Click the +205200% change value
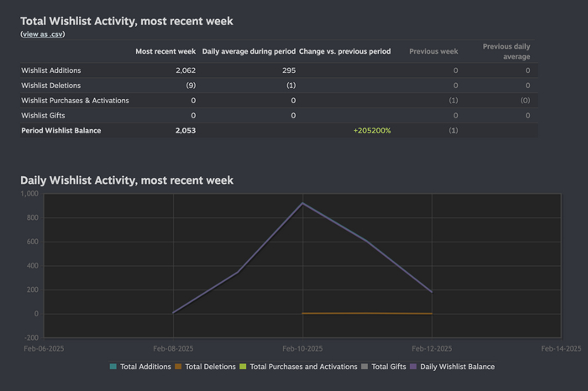Viewport: 588px width, 391px height. (x=372, y=131)
